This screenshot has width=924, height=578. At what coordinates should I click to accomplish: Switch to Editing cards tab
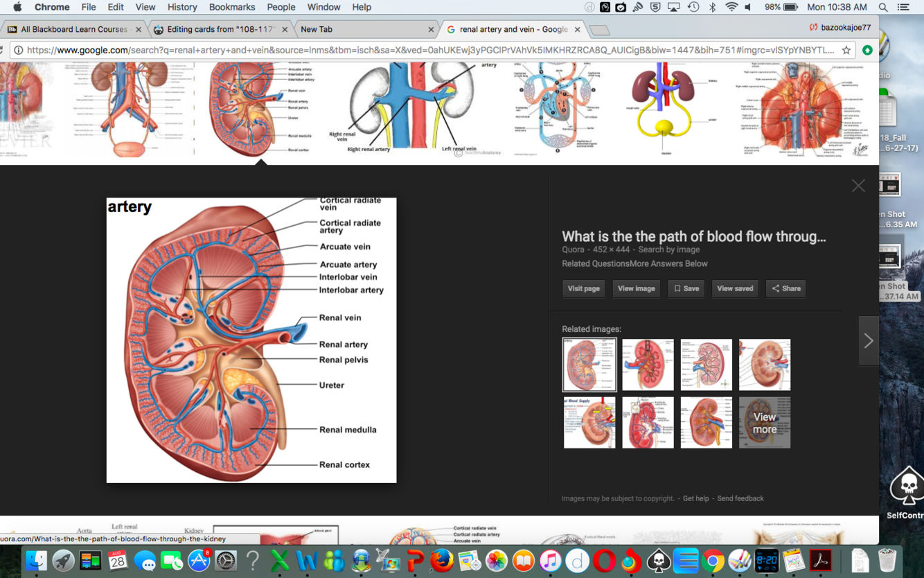pos(219,29)
